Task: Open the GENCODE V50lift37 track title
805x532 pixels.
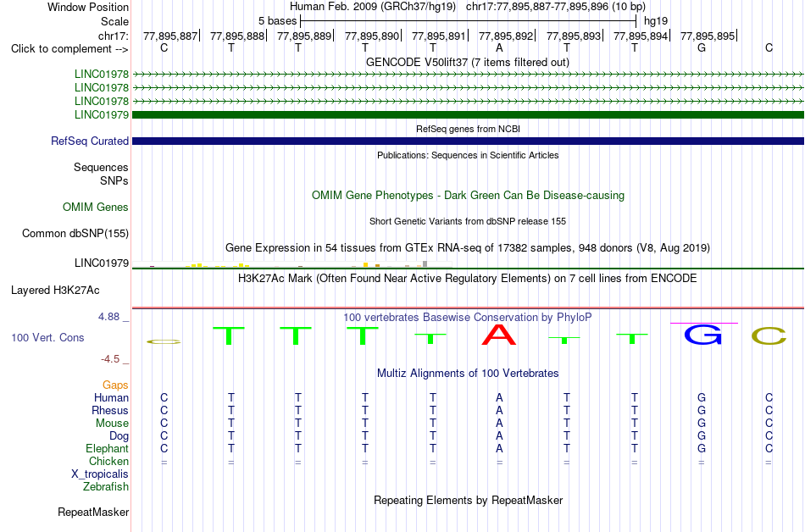Action: [467, 63]
